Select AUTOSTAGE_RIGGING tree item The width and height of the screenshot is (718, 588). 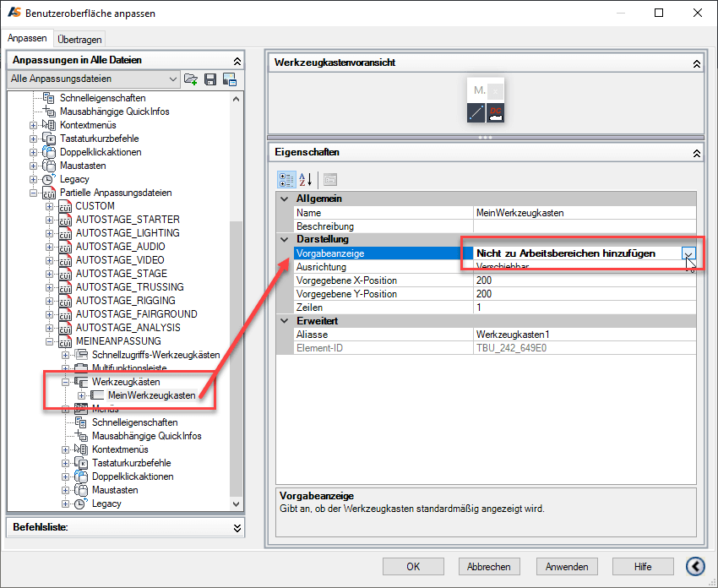[126, 301]
